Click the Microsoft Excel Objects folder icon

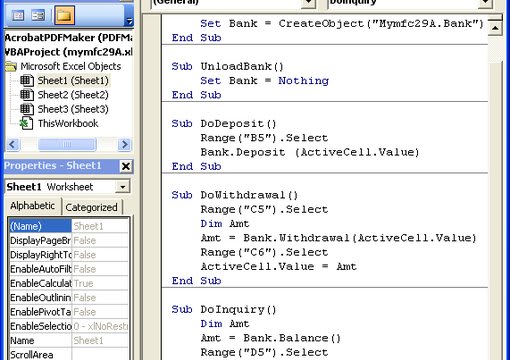coord(11,66)
